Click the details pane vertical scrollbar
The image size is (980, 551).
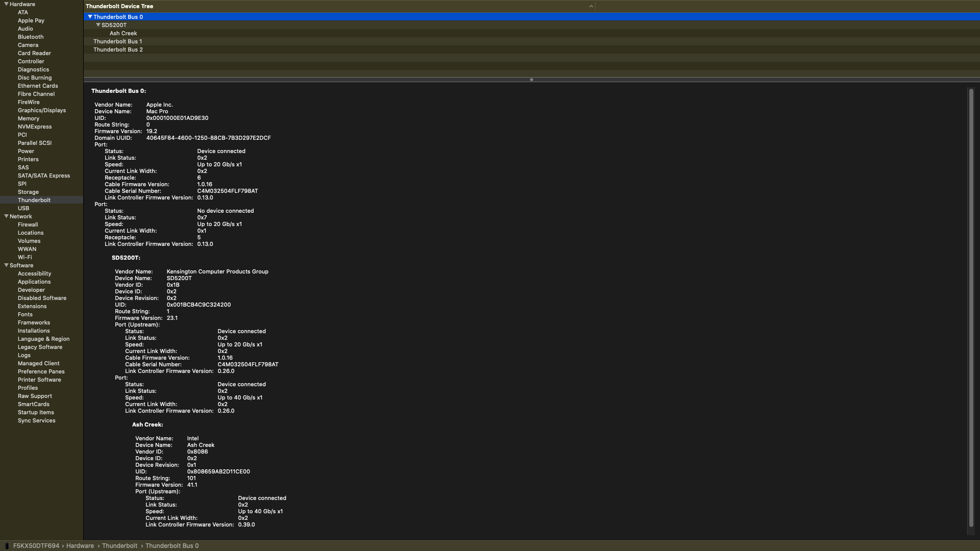point(971,306)
